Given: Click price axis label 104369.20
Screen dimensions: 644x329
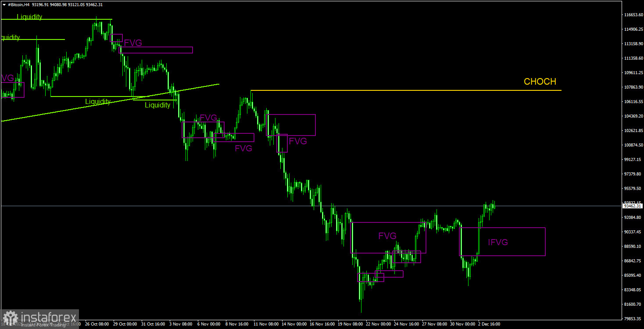Looking at the screenshot, I should [x=633, y=116].
